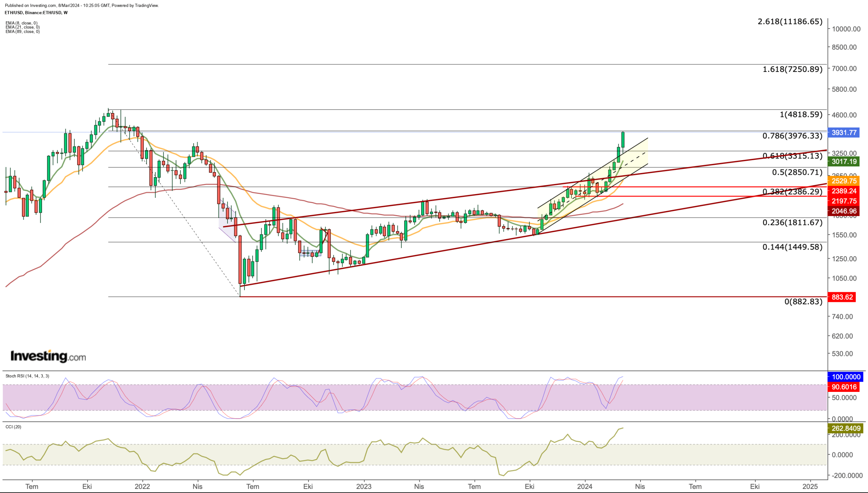
Task: Click the 2022 label on time axis
Action: [142, 487]
